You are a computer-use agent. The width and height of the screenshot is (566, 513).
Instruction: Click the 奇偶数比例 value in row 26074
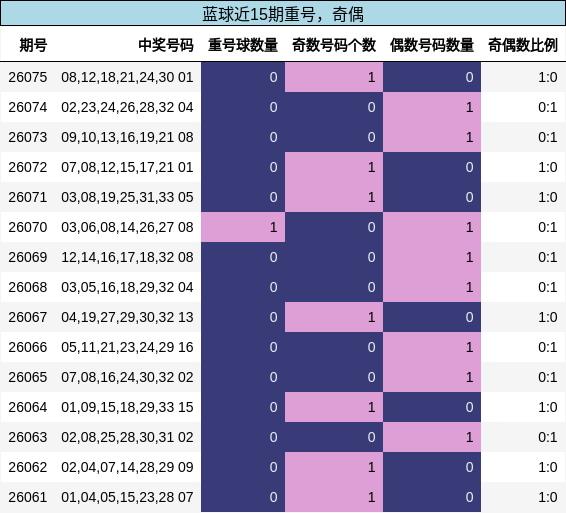tap(548, 107)
